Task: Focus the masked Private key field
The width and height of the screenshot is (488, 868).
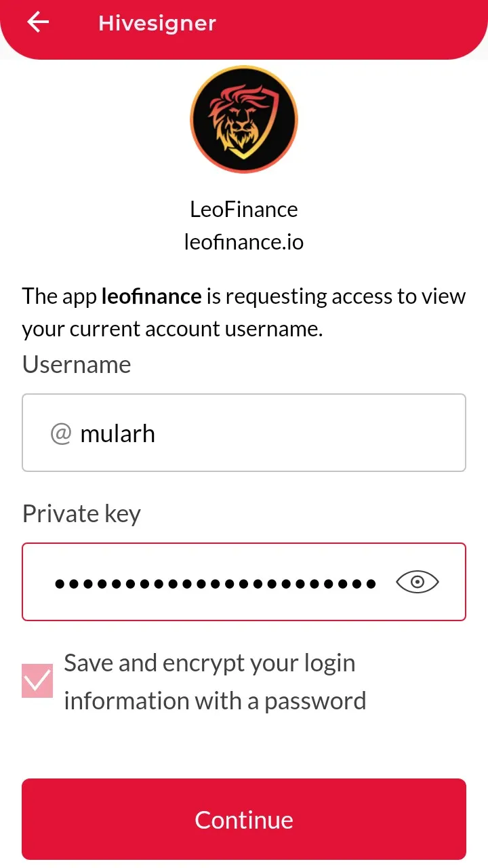Action: [244, 582]
